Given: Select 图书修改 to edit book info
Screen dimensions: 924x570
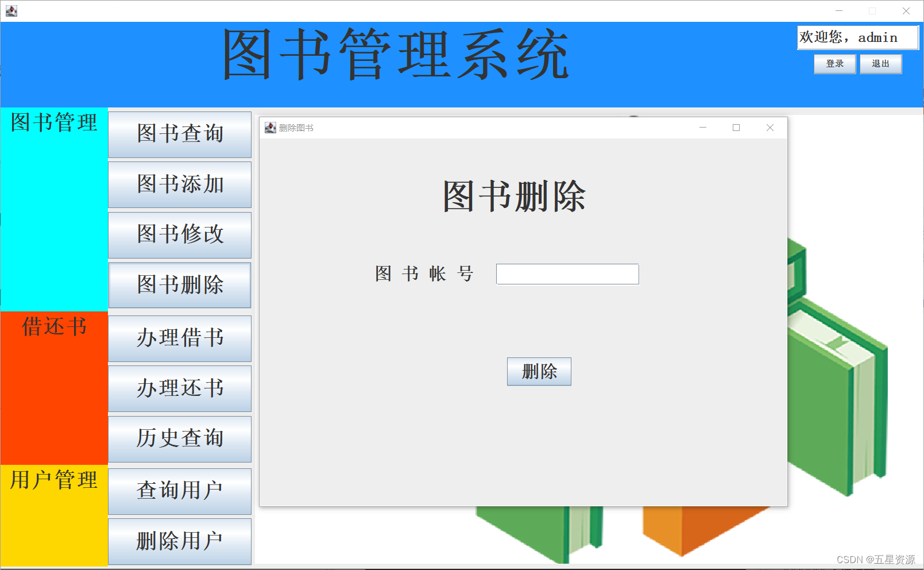Looking at the screenshot, I should (x=179, y=234).
